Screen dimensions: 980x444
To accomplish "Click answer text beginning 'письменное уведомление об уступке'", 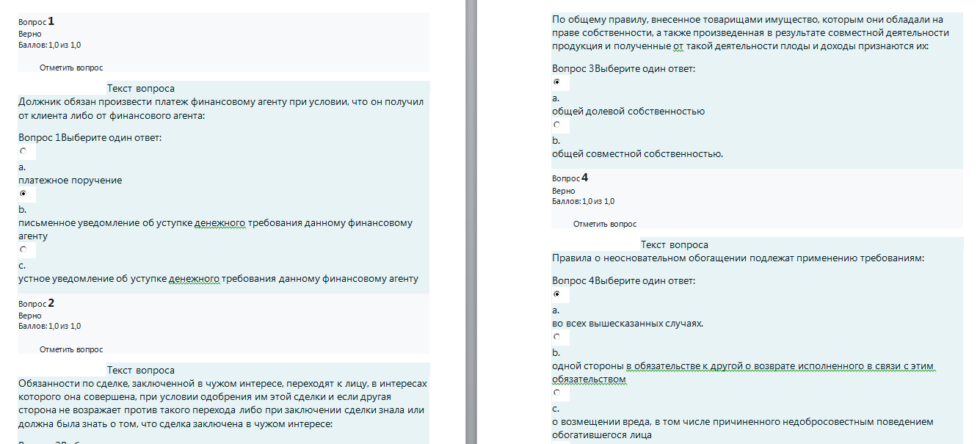I will coord(216,230).
